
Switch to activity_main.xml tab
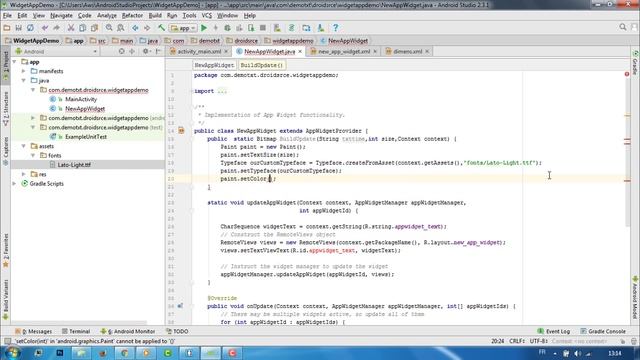pos(199,51)
